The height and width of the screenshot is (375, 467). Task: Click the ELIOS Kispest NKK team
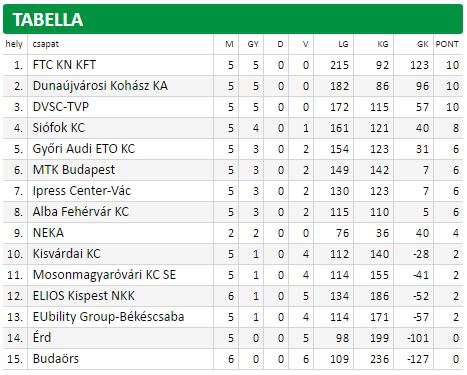[84, 296]
